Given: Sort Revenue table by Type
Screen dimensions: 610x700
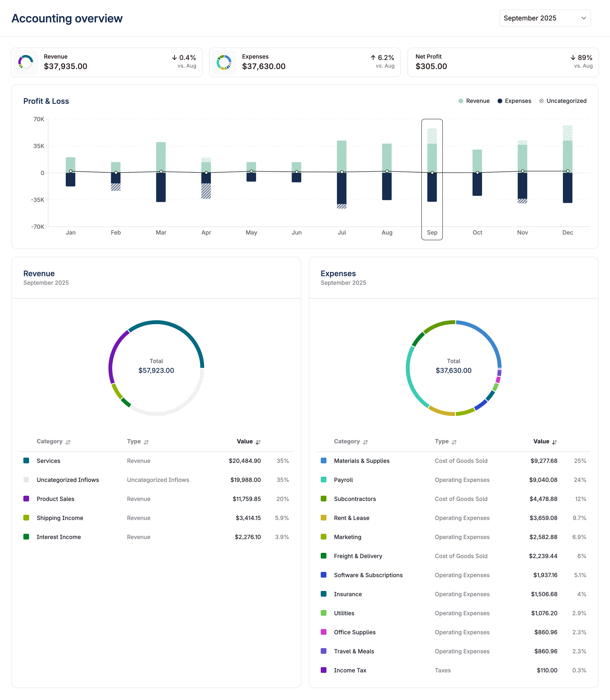Looking at the screenshot, I should tap(138, 441).
